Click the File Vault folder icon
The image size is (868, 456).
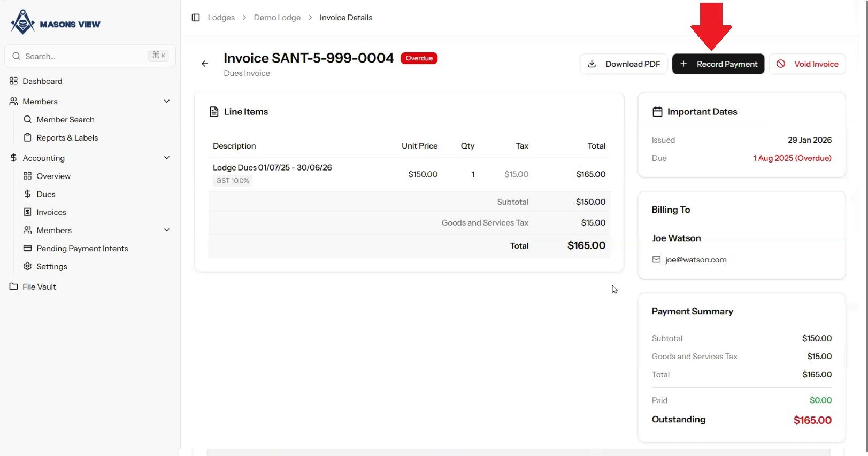click(x=14, y=287)
